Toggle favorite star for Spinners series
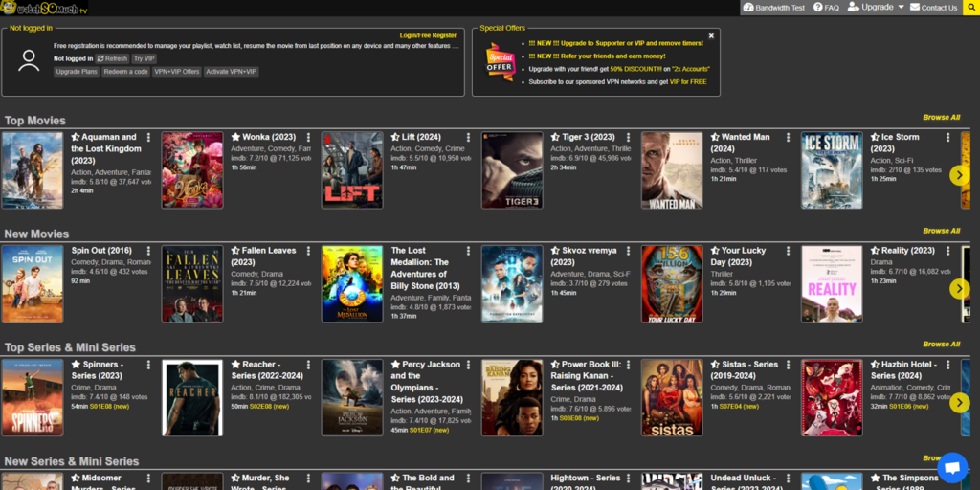This screenshot has height=490, width=980. tap(76, 365)
